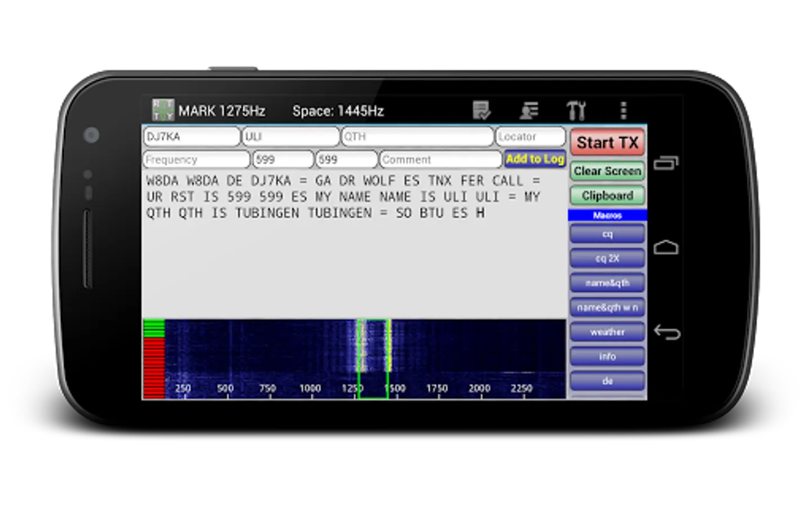Edit the 599 report field beside Frequency
Image resolution: width=812 pixels, height=508 pixels.
(283, 160)
